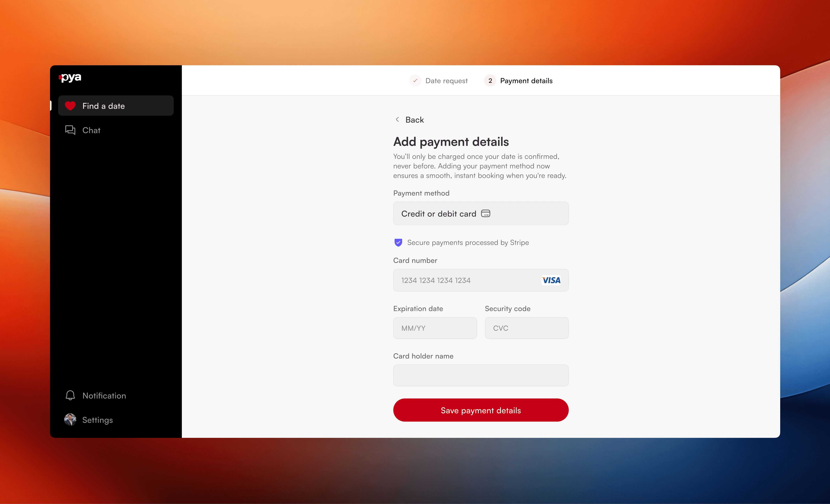Click the Notification bell icon

pyautogui.click(x=70, y=395)
